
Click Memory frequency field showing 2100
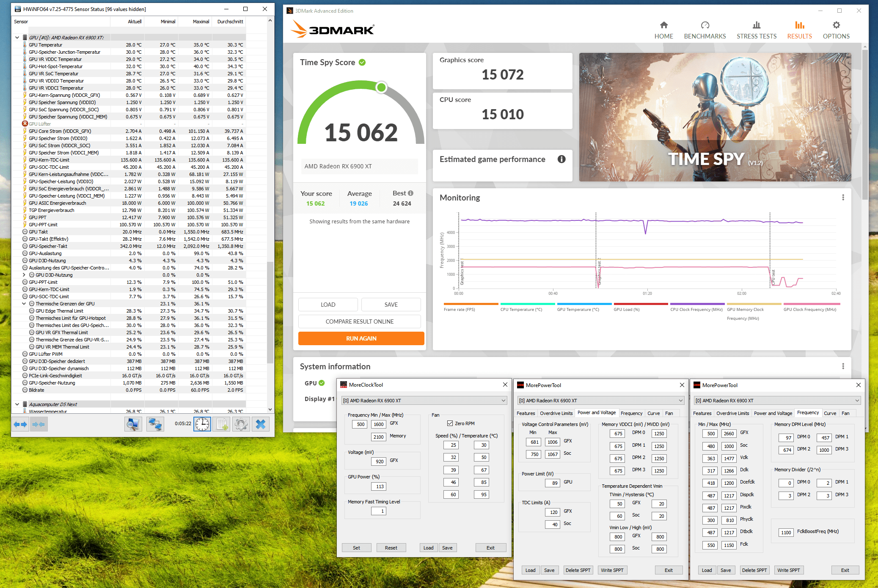[x=378, y=437]
